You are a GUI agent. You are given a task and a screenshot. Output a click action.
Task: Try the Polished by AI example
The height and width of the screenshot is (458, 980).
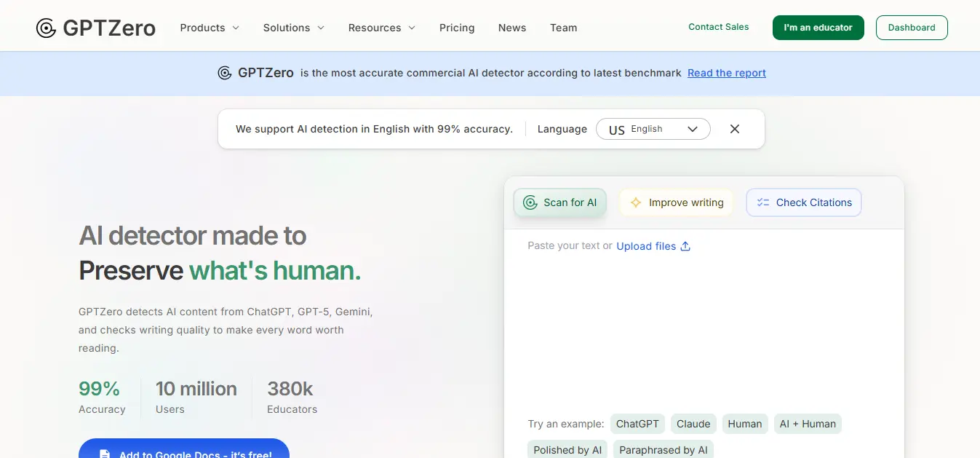tap(567, 449)
